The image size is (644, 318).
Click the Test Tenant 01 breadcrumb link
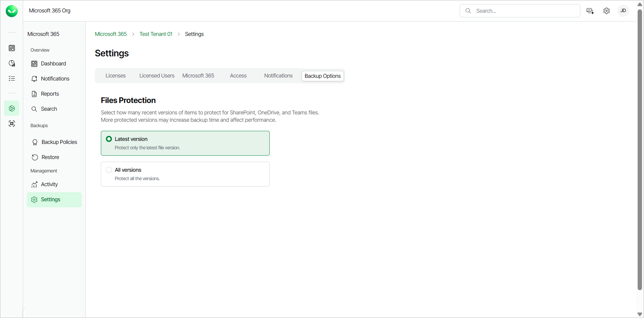(x=156, y=34)
